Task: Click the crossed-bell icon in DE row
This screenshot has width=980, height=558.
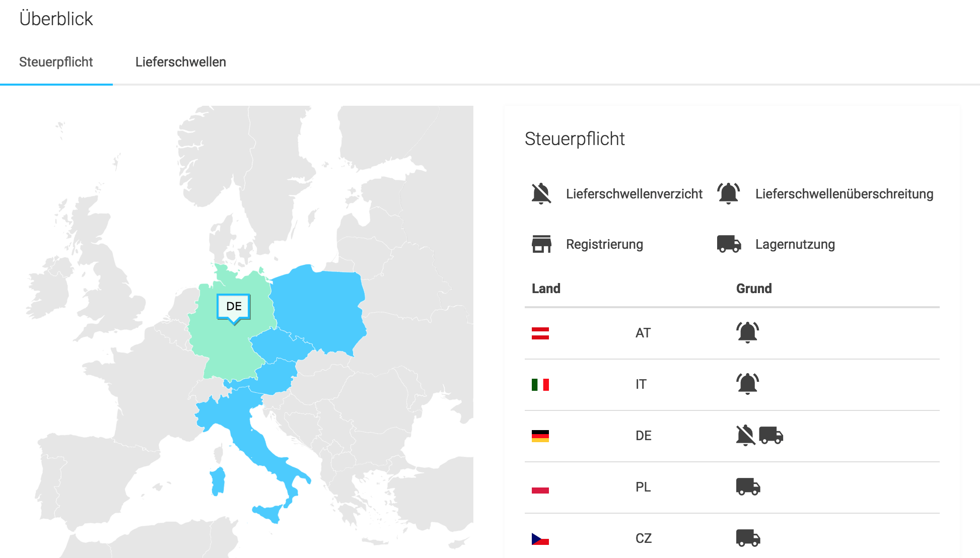Action: click(746, 435)
